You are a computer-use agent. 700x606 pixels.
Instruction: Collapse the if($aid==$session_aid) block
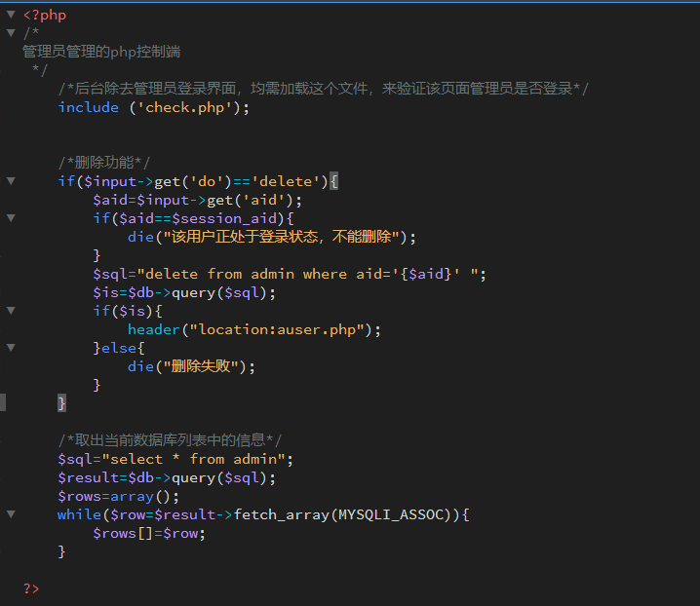pyautogui.click(x=11, y=218)
